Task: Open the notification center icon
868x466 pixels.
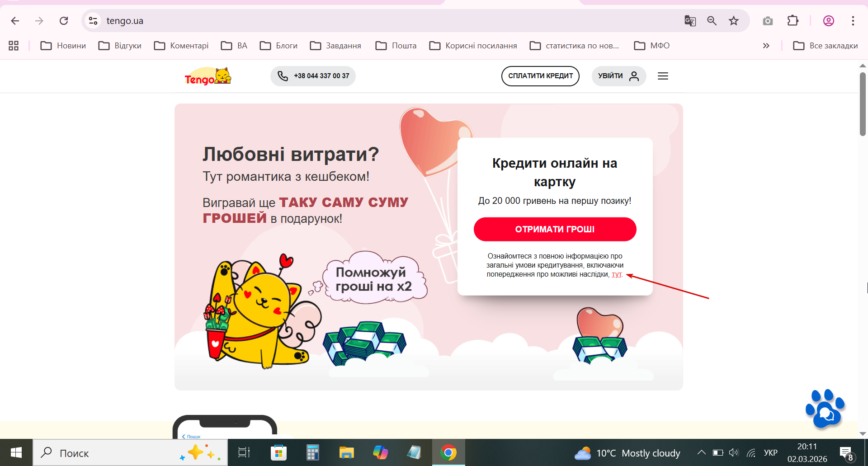Action: 846,453
